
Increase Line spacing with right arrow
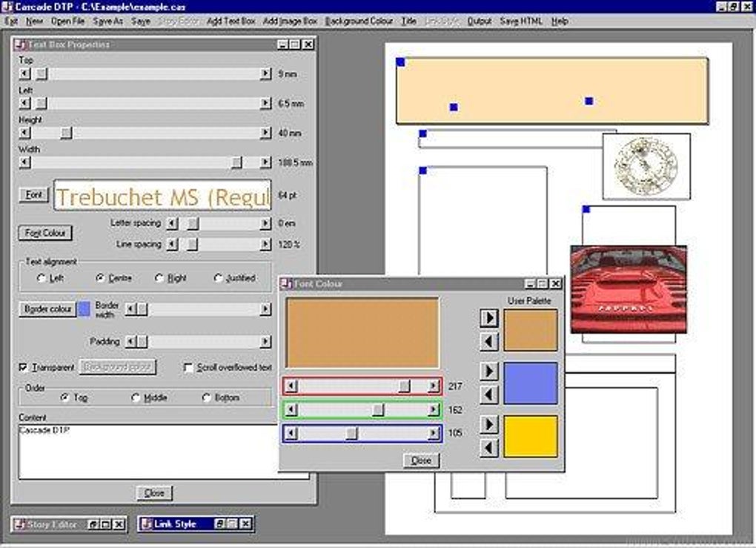click(265, 245)
